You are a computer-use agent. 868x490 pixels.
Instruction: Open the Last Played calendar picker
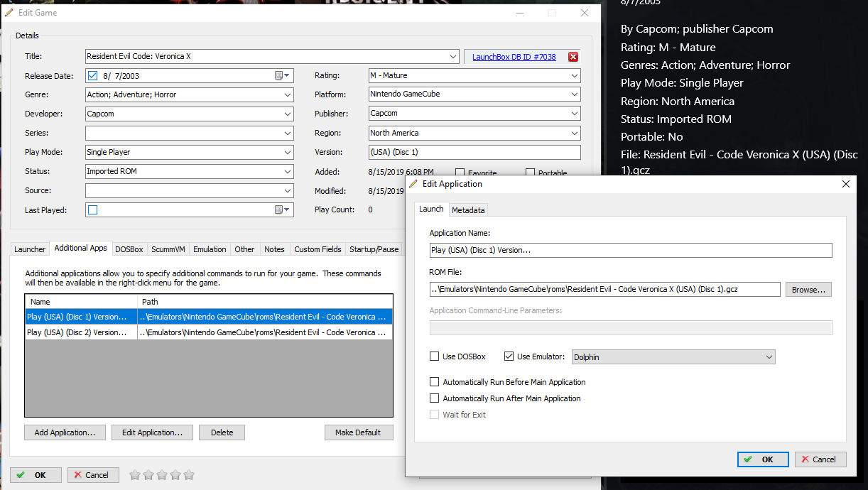tap(283, 209)
